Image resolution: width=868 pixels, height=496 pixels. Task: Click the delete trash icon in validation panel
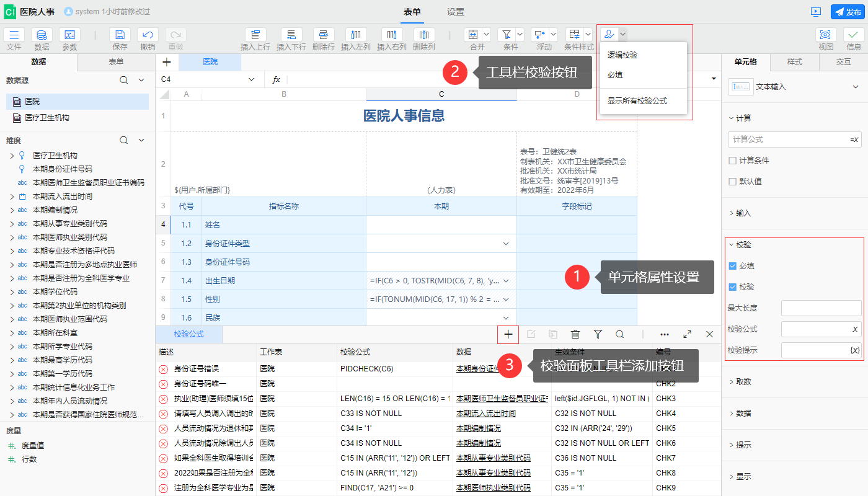575,334
